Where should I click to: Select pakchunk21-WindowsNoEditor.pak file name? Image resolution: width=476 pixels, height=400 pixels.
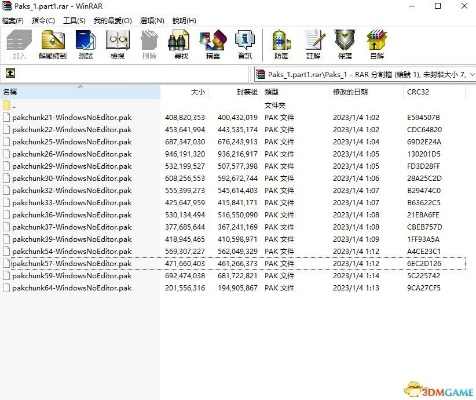click(72, 117)
